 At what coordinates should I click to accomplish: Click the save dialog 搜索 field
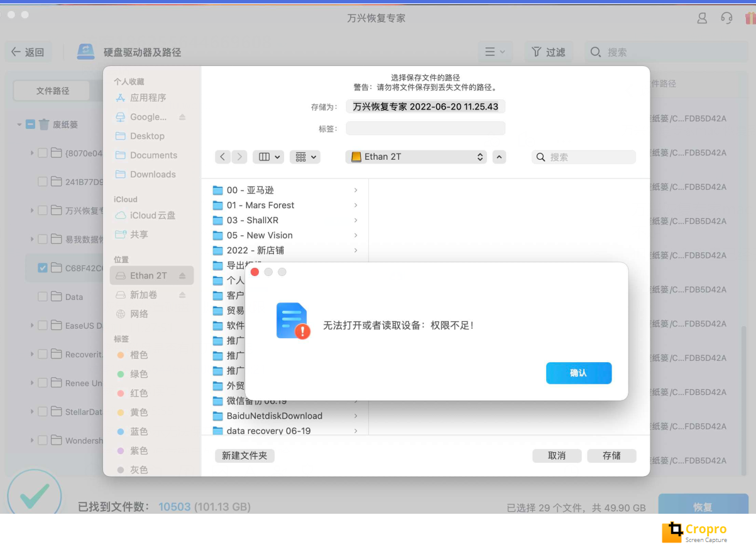[x=584, y=157]
